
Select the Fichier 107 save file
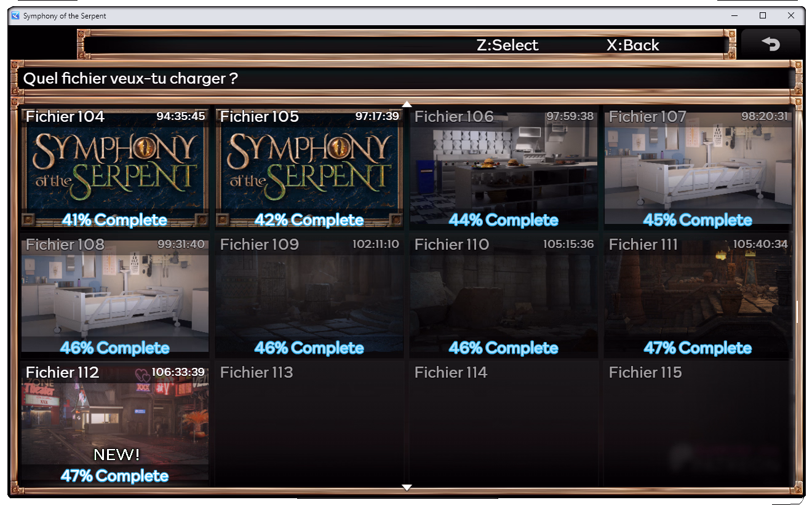698,168
